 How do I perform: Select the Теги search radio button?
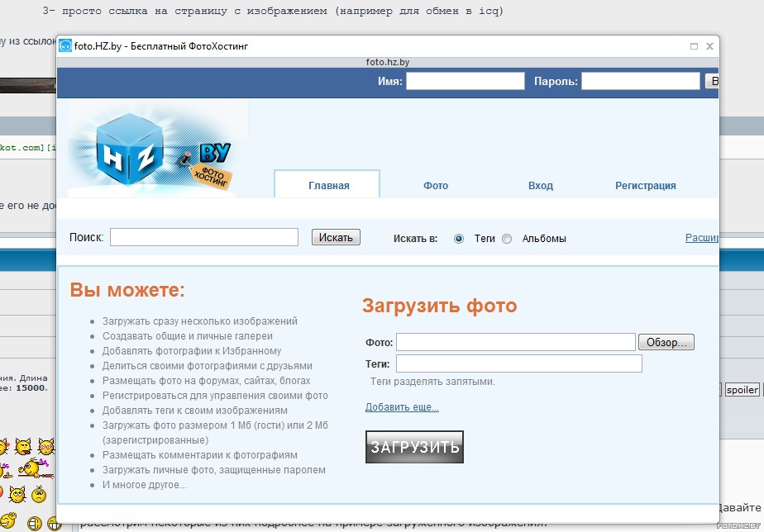click(x=459, y=239)
